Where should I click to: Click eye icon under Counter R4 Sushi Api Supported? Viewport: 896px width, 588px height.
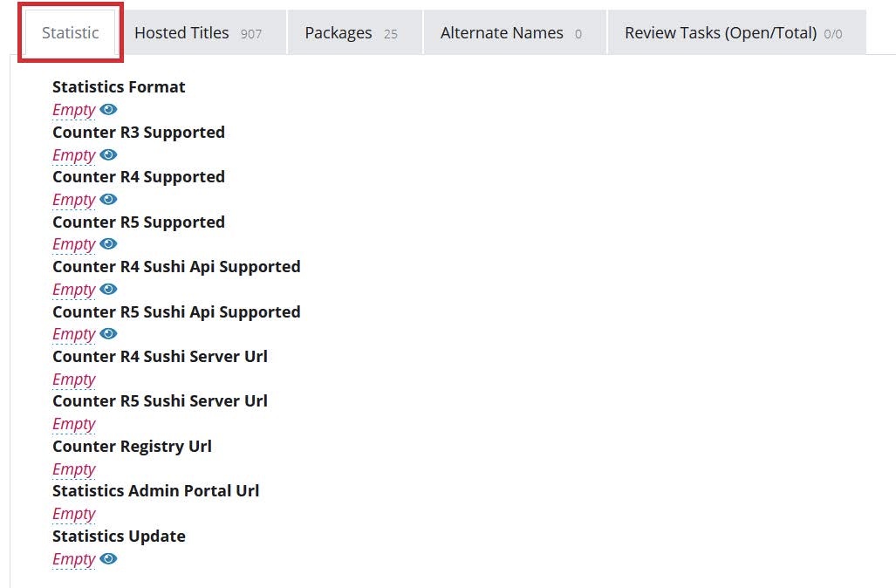click(x=108, y=290)
